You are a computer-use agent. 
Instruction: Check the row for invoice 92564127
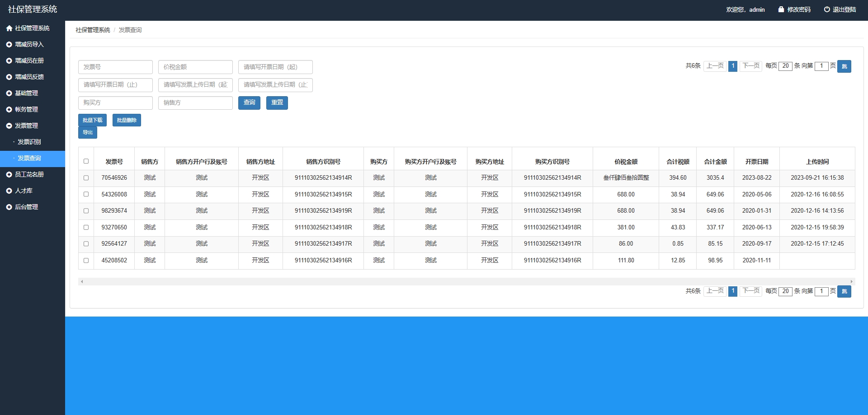pyautogui.click(x=86, y=244)
